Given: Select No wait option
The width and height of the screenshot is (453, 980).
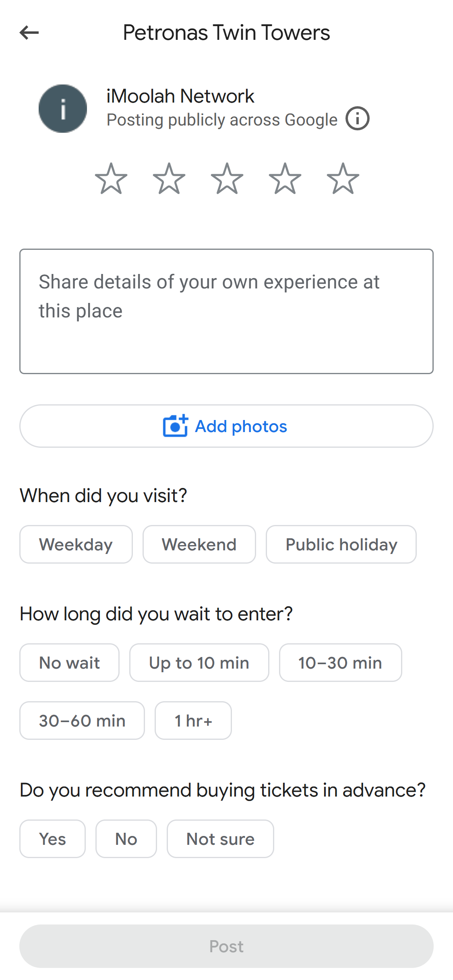Looking at the screenshot, I should (69, 663).
